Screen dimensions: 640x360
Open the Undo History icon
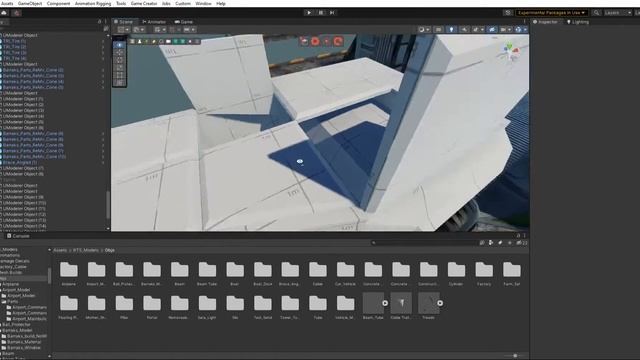coord(508,13)
